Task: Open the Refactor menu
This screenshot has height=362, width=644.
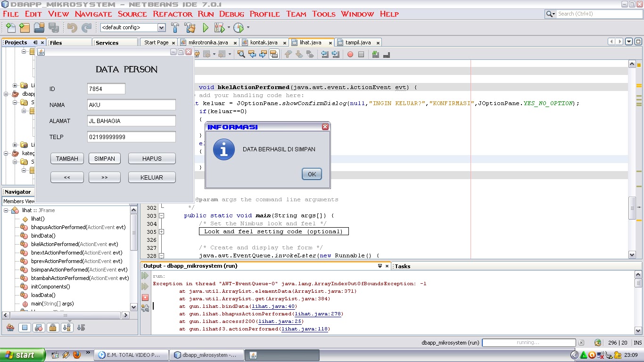Action: pos(173,14)
